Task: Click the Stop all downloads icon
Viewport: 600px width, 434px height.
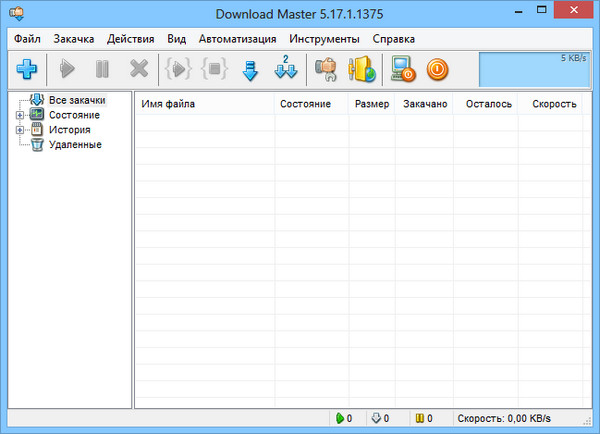Action: (213, 70)
